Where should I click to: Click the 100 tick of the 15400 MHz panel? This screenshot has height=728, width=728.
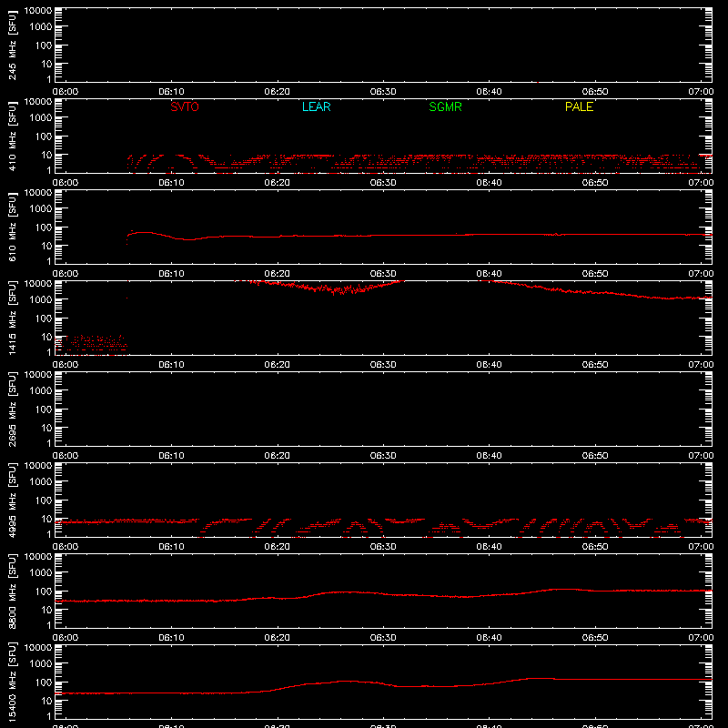[x=44, y=682]
